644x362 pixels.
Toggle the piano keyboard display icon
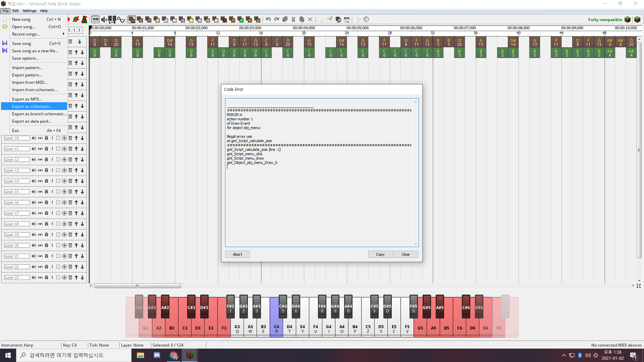96,19
